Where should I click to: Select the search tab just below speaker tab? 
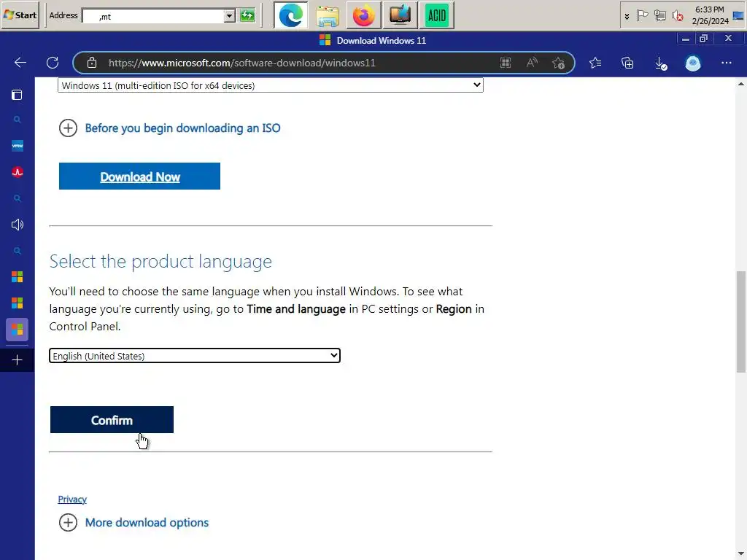coord(18,251)
